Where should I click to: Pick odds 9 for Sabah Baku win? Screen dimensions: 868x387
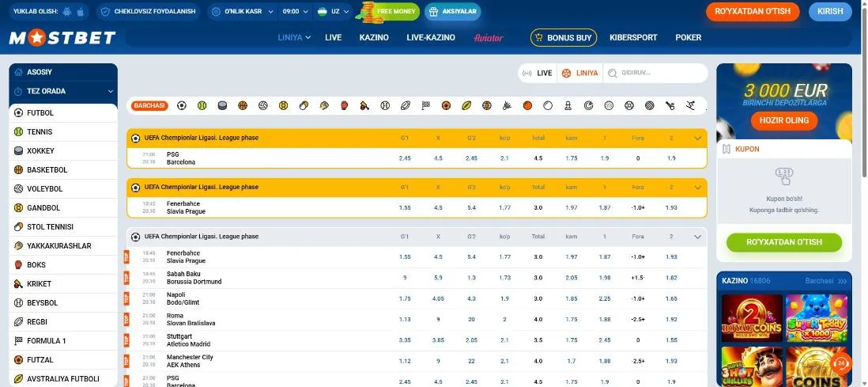pos(405,278)
